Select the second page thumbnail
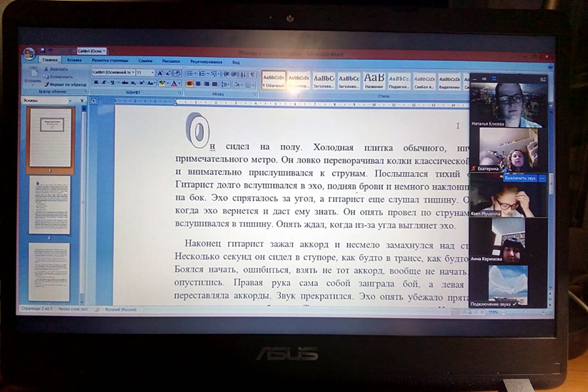The width and height of the screenshot is (588, 392). (50, 204)
